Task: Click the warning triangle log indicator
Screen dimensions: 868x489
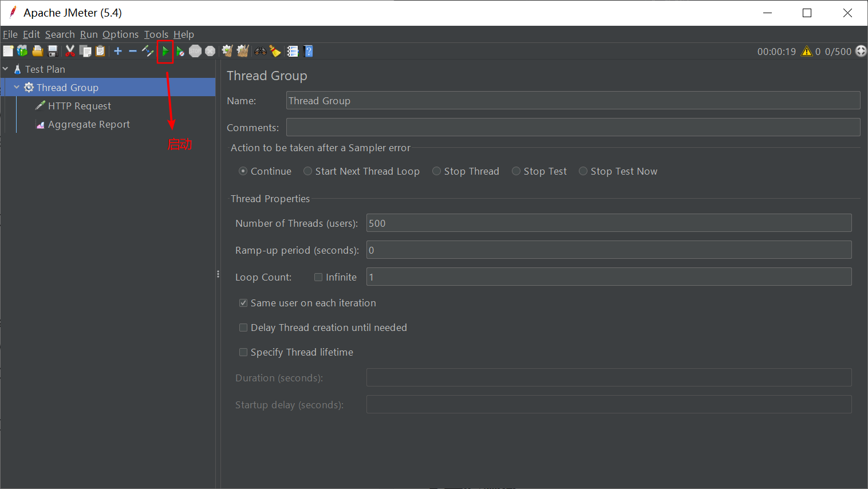Action: [807, 52]
